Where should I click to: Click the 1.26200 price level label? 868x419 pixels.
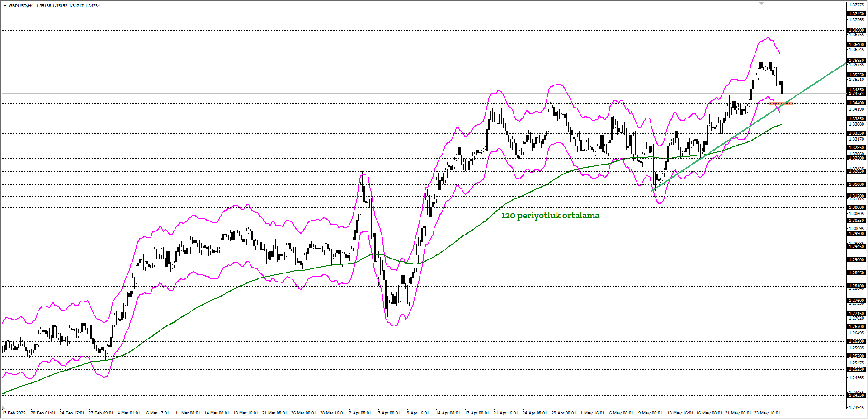point(856,341)
